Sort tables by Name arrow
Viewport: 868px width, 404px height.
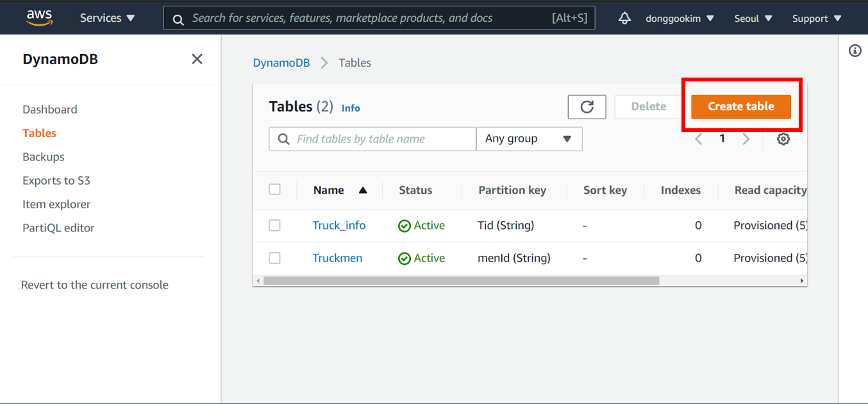click(363, 190)
